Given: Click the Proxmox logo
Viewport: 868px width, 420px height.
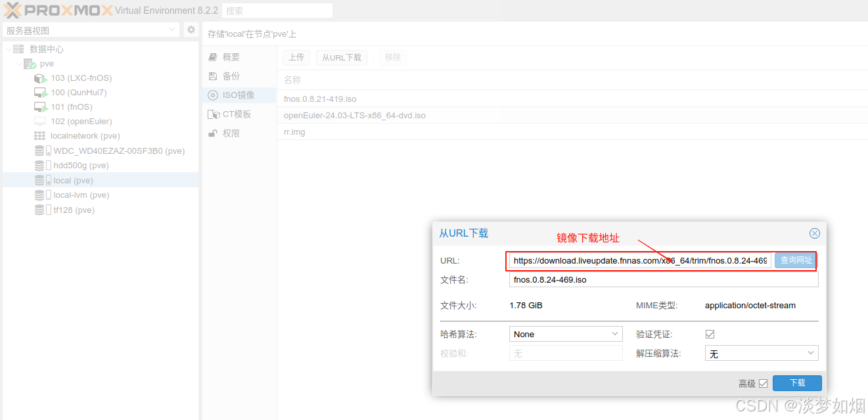Looking at the screenshot, I should coord(58,10).
